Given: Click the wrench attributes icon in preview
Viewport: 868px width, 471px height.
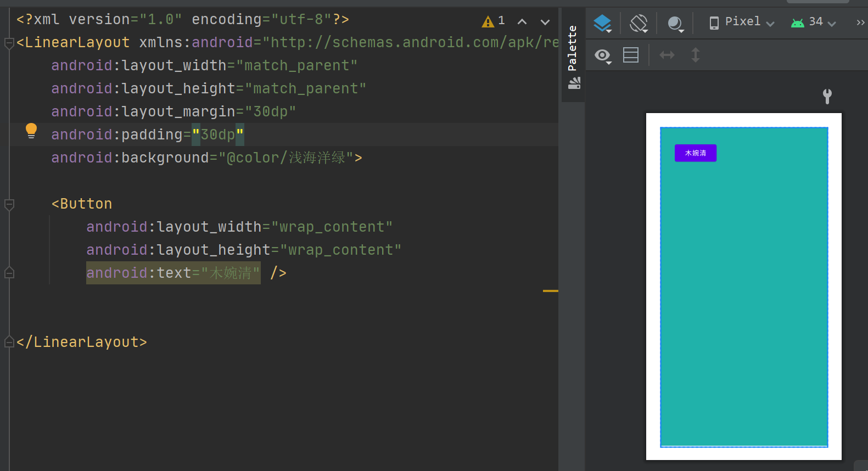Looking at the screenshot, I should [827, 97].
